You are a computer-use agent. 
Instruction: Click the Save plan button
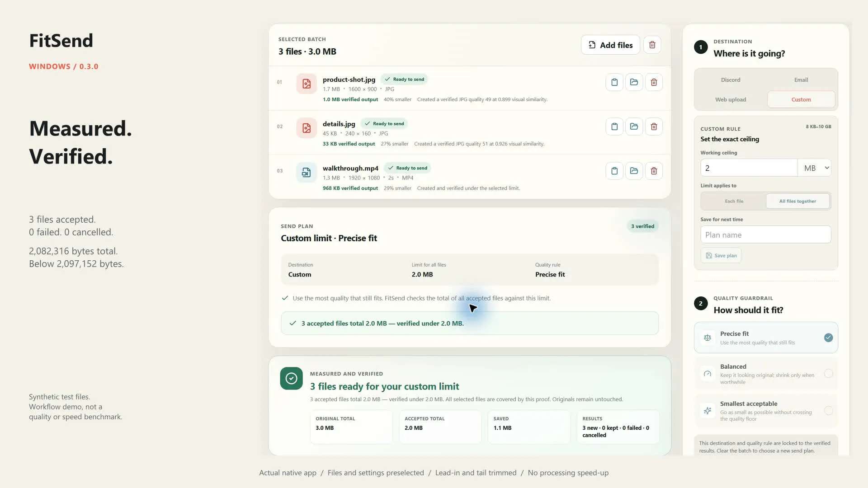pos(721,256)
